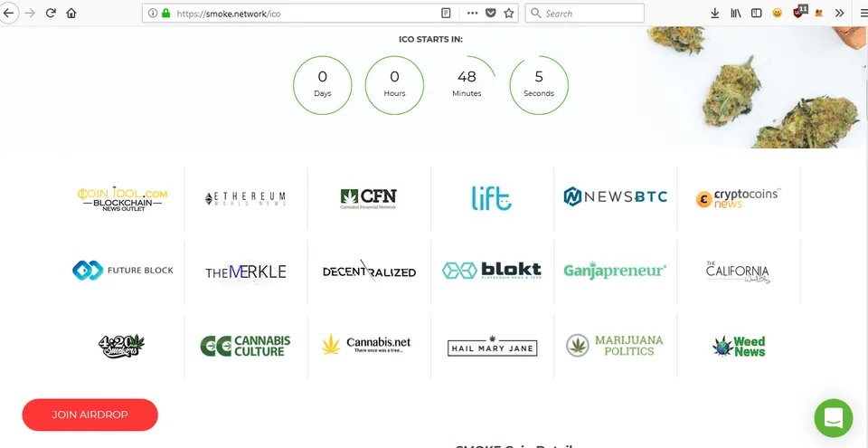Open the Firefox hamburger menu
The width and height of the screenshot is (868, 448).
pos(863,14)
